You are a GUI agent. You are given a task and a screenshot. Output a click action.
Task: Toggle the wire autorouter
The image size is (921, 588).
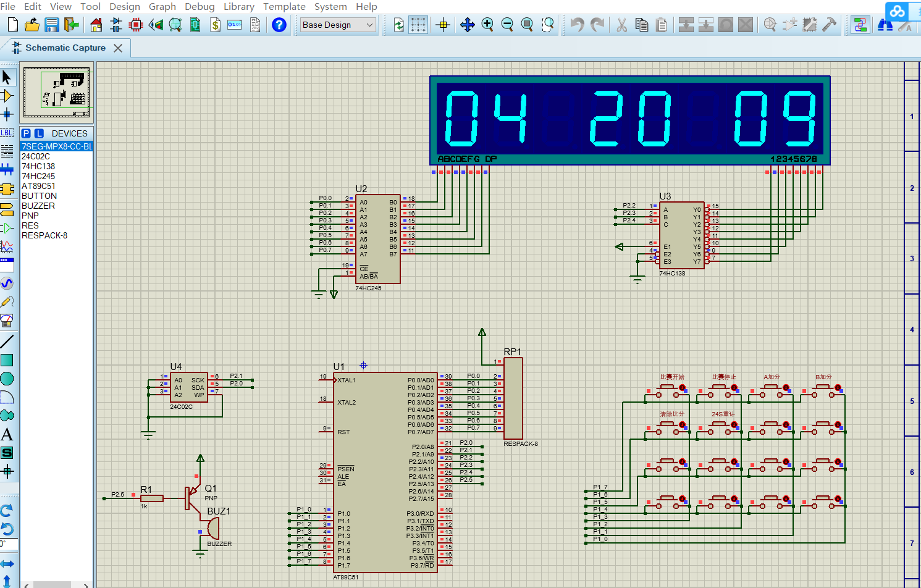pos(860,25)
